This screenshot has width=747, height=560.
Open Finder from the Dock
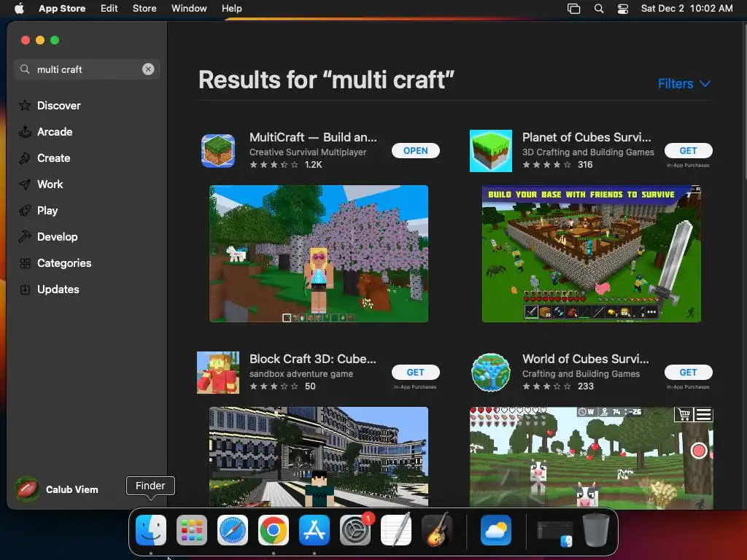(x=151, y=530)
